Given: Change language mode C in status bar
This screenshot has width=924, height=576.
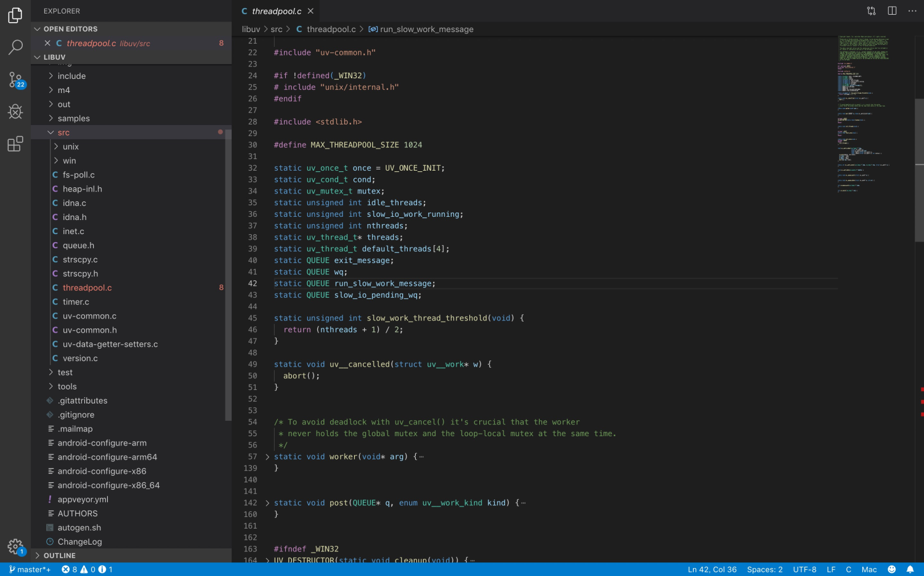Looking at the screenshot, I should [x=848, y=569].
